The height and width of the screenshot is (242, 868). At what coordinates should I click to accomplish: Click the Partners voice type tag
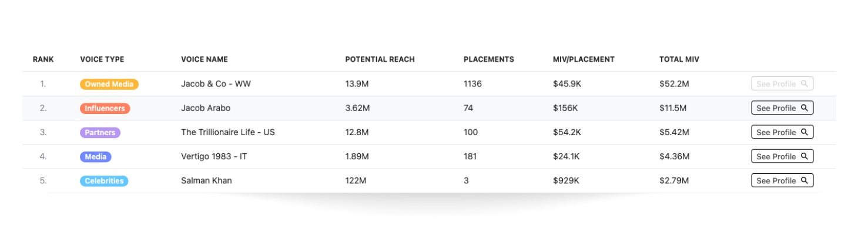point(100,132)
